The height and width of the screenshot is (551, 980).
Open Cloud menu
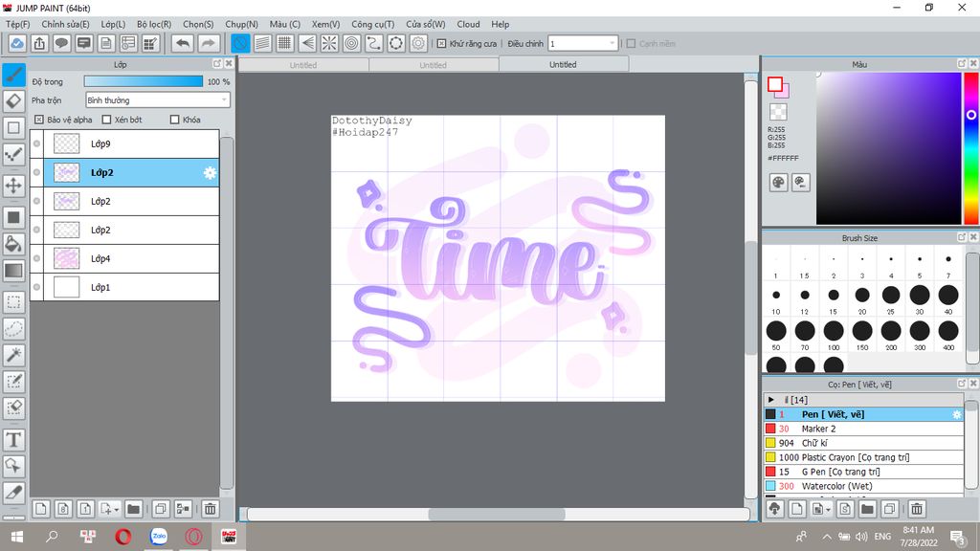(x=468, y=24)
